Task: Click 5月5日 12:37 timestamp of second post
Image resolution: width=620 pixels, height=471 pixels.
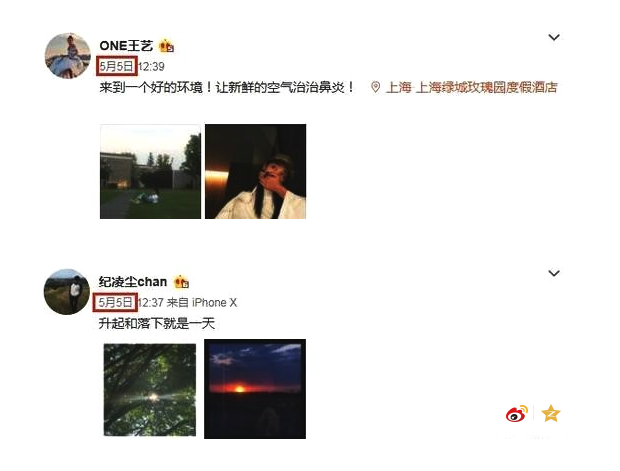Action: [131, 303]
